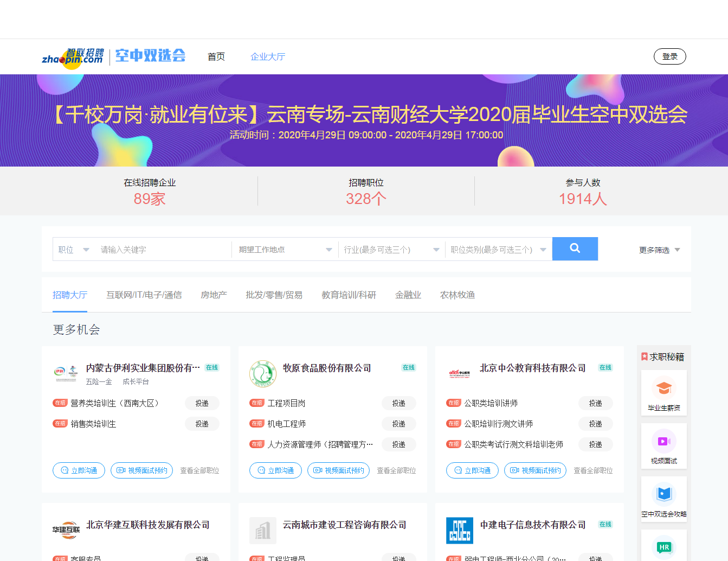Click the 登录 login button
The image size is (728, 561).
pyautogui.click(x=669, y=56)
